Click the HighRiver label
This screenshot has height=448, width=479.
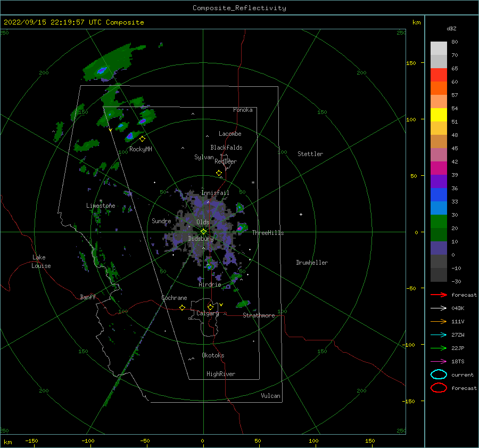point(221,374)
